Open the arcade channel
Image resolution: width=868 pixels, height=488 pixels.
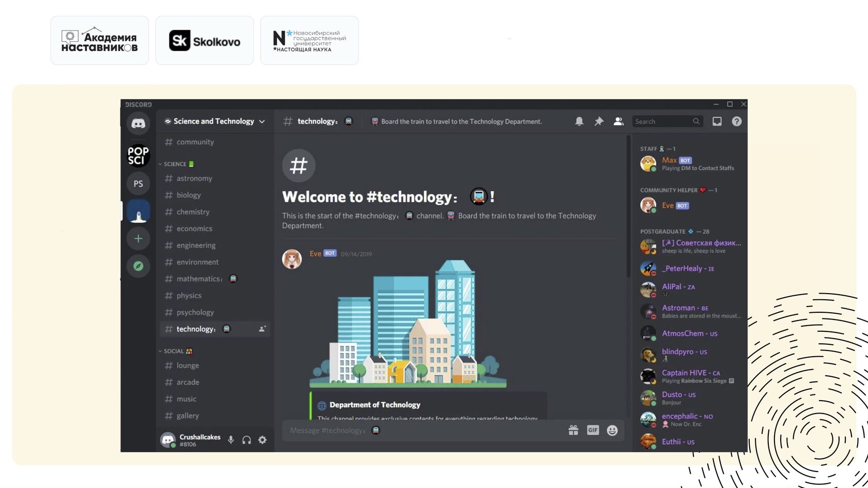point(214,382)
